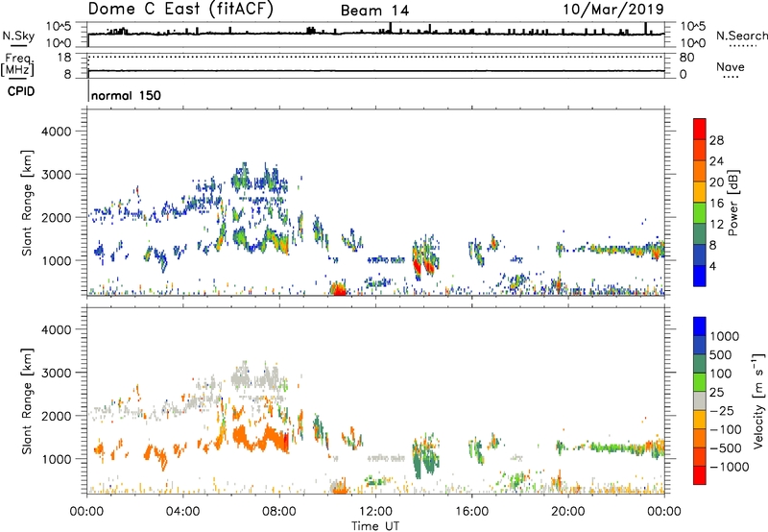Image resolution: width=768 pixels, height=532 pixels.
Task: Click the "−500" label on the Velocity colorbar
Action: 725,447
